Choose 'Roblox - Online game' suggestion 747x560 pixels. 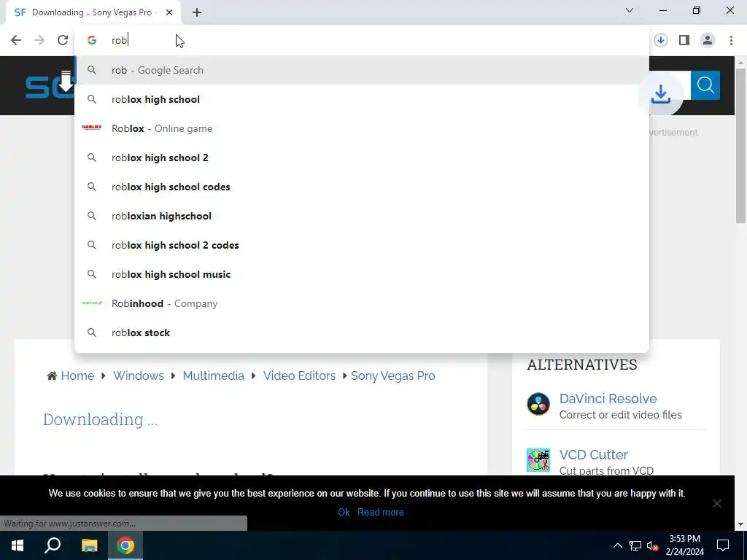point(362,128)
